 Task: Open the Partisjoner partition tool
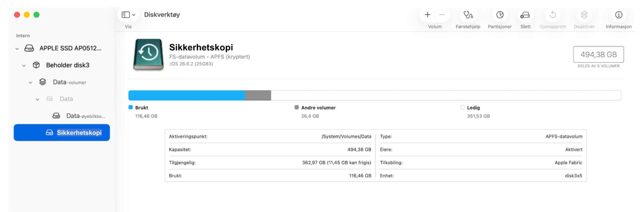click(x=500, y=15)
